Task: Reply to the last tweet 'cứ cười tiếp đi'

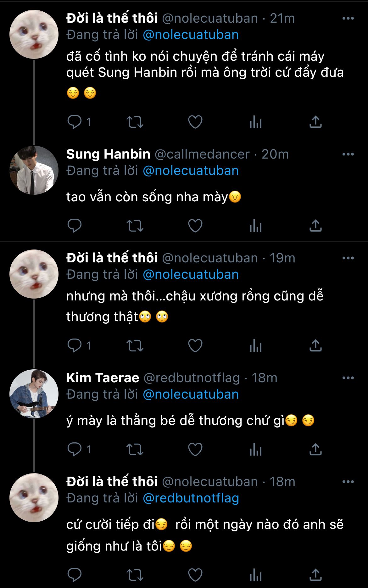Action: pyautogui.click(x=75, y=575)
